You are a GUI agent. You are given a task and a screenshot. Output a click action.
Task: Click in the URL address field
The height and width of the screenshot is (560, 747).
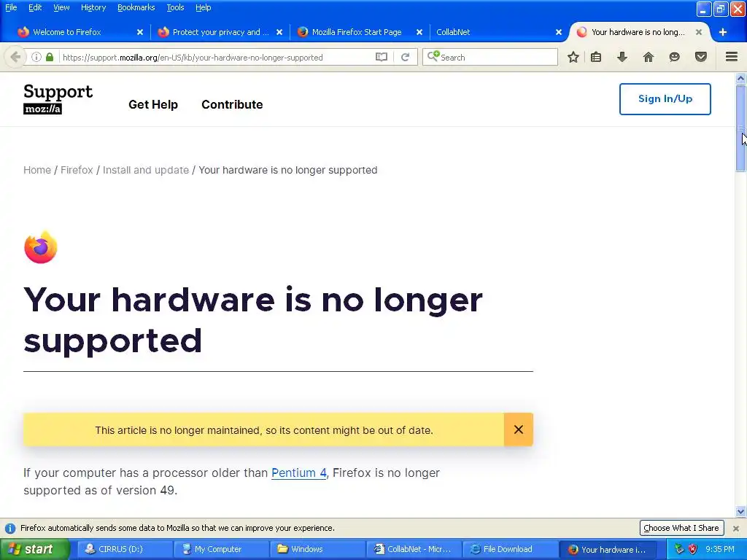pyautogui.click(x=217, y=57)
